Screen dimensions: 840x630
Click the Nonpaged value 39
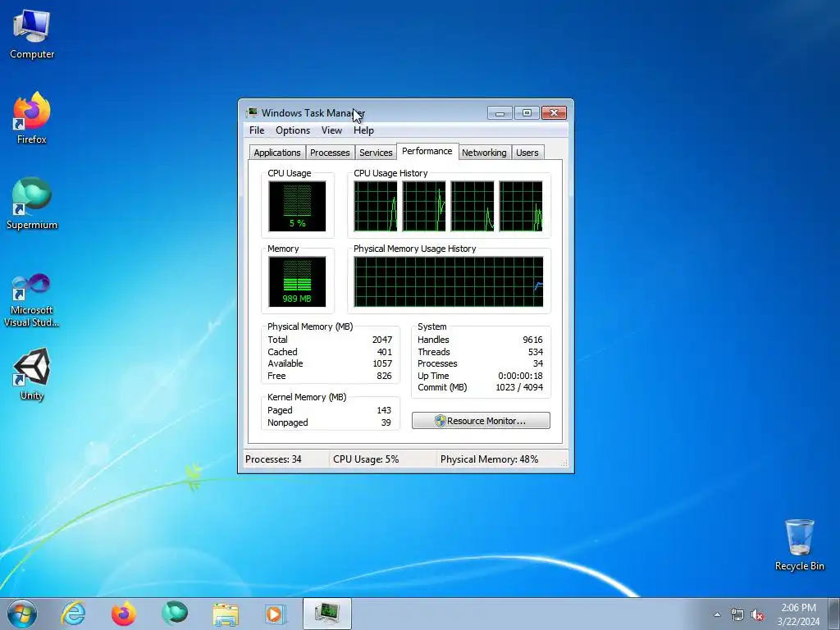tap(386, 422)
